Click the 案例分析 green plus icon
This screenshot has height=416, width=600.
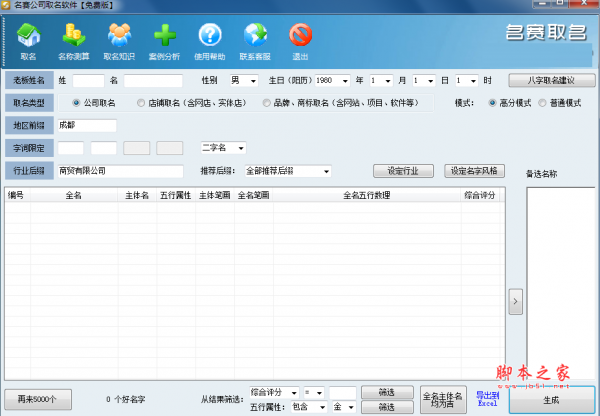pos(164,38)
